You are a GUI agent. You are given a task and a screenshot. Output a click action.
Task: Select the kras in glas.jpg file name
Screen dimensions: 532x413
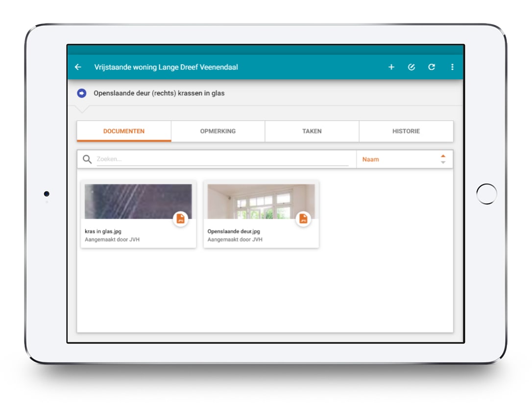tap(103, 231)
